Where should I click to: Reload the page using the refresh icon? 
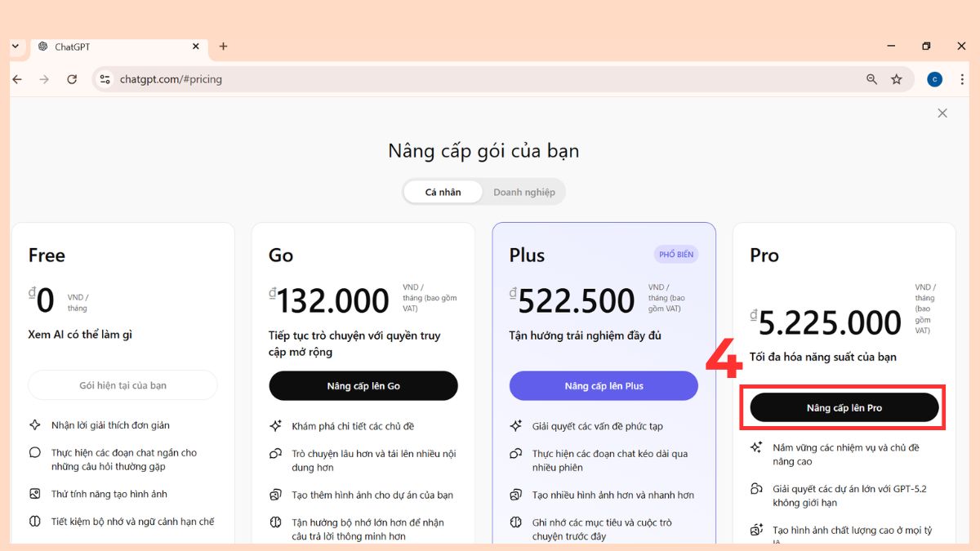71,78
